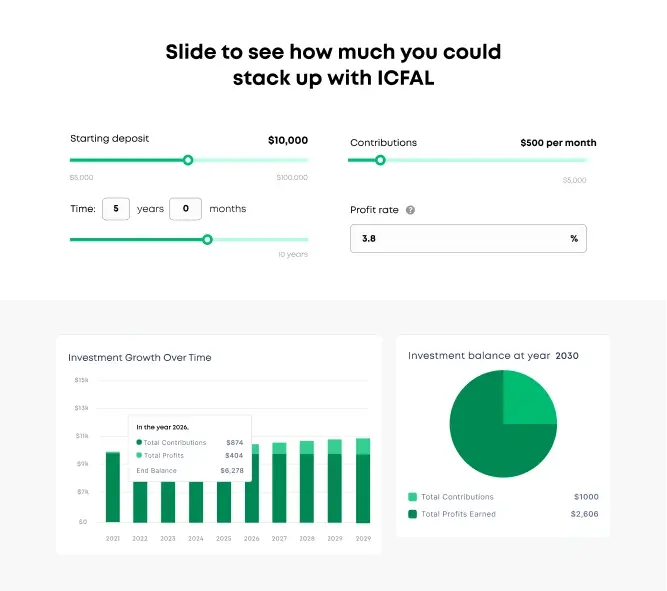The height and width of the screenshot is (591, 667).
Task: Click the Total Profits Earned legend swatch
Action: pos(412,514)
